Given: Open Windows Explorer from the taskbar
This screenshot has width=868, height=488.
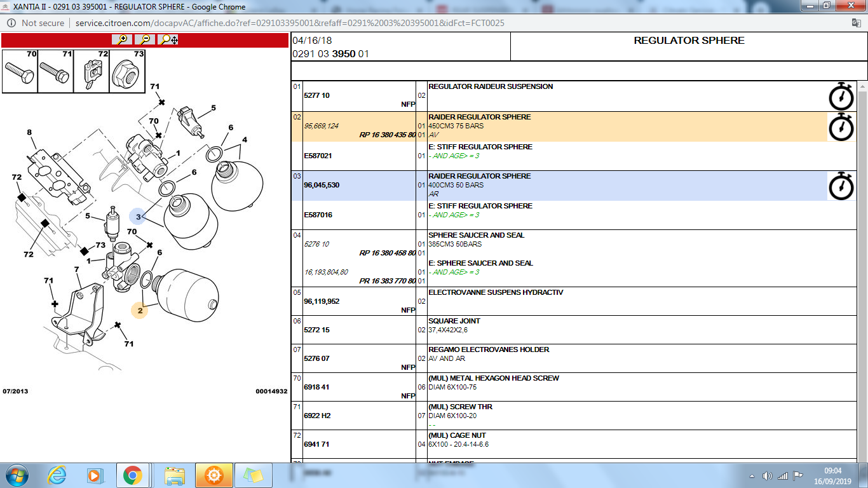Looking at the screenshot, I should [x=175, y=475].
